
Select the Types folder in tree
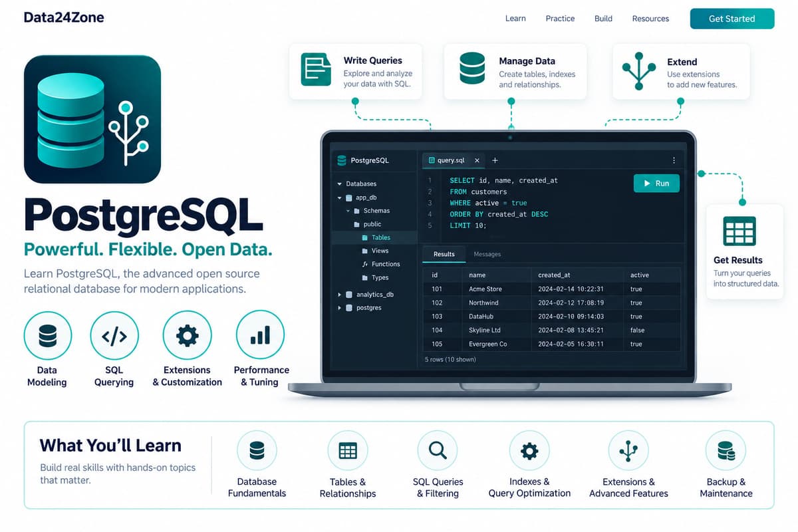click(x=375, y=278)
